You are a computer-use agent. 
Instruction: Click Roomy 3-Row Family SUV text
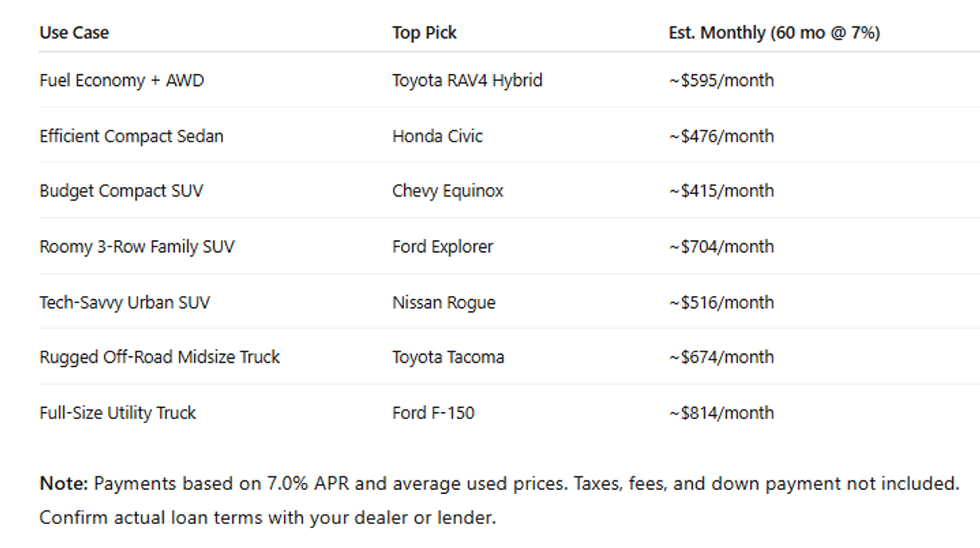(x=137, y=247)
